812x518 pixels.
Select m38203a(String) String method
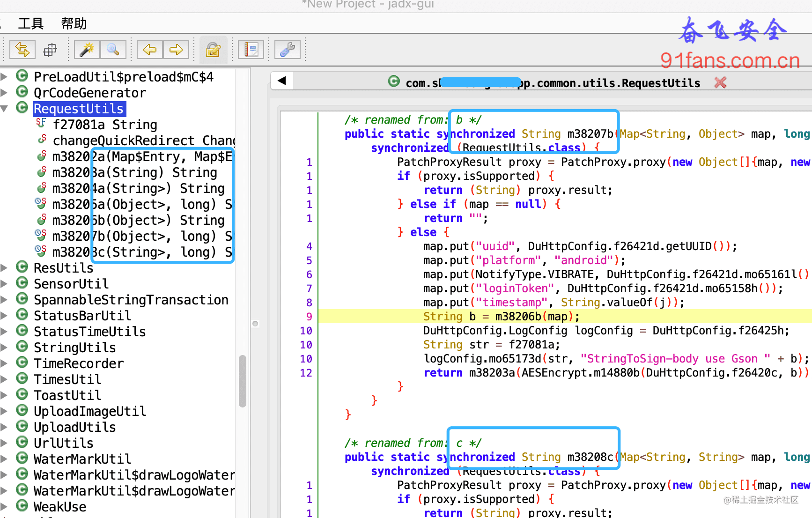[135, 172]
